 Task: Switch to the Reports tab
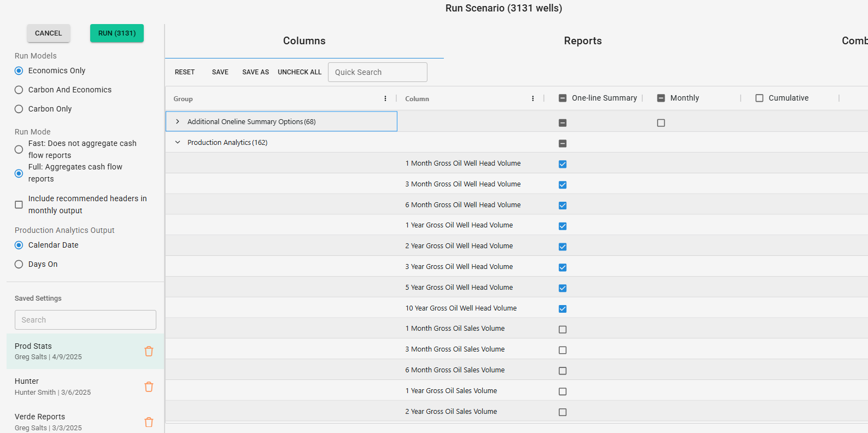(x=583, y=41)
